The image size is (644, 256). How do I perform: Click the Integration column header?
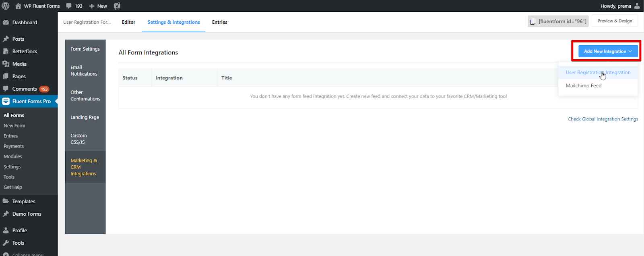[169, 78]
